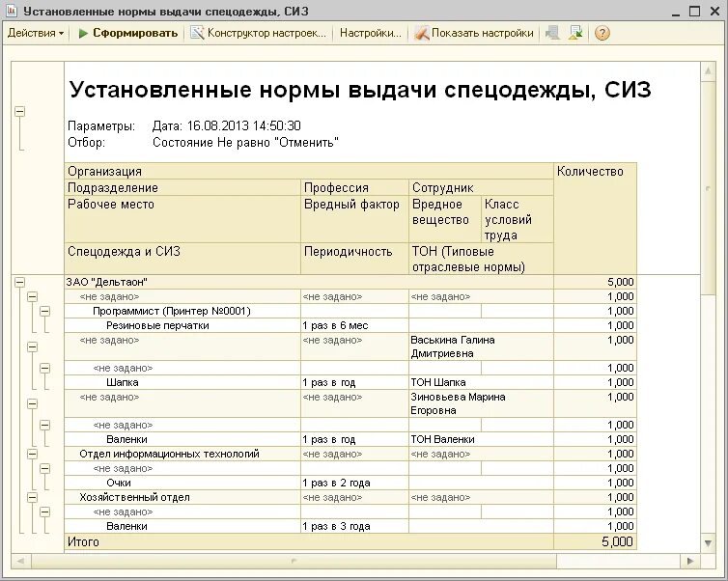The image size is (728, 581).
Task: Select the Рабочее место header cell
Action: [x=182, y=219]
